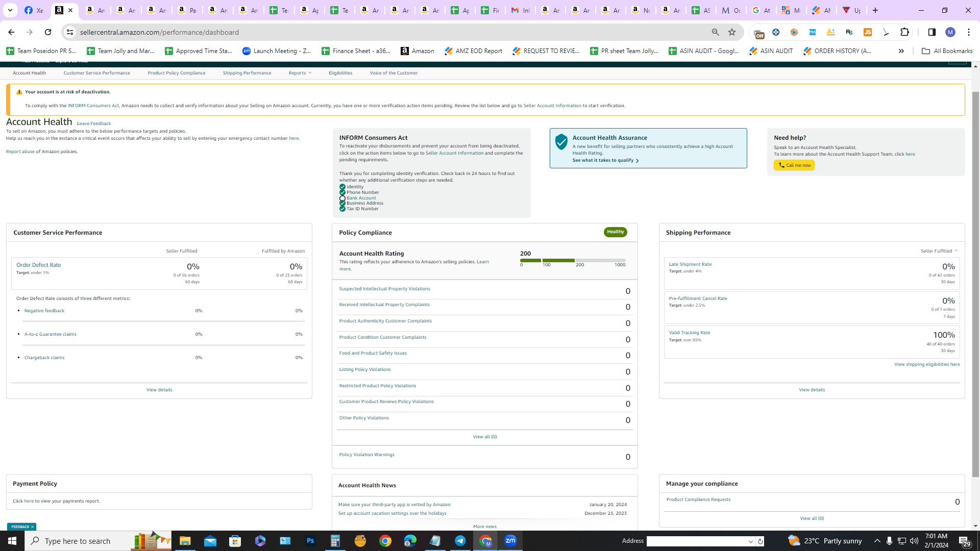View details under Customer Service Performance
The width and height of the screenshot is (980, 551).
(x=159, y=390)
